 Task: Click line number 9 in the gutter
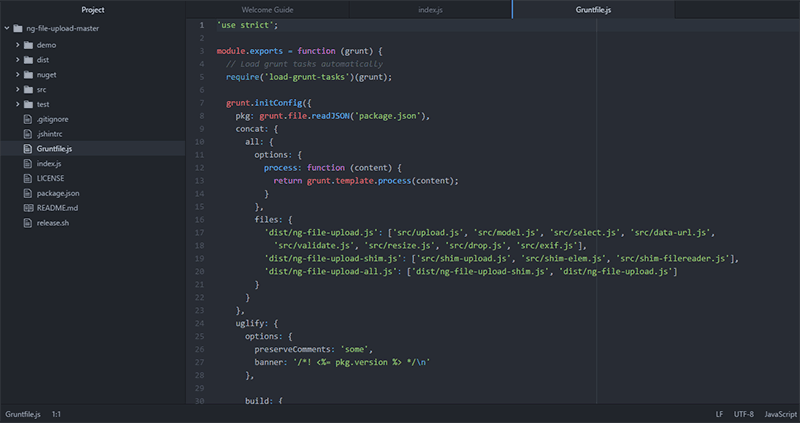(x=202, y=129)
